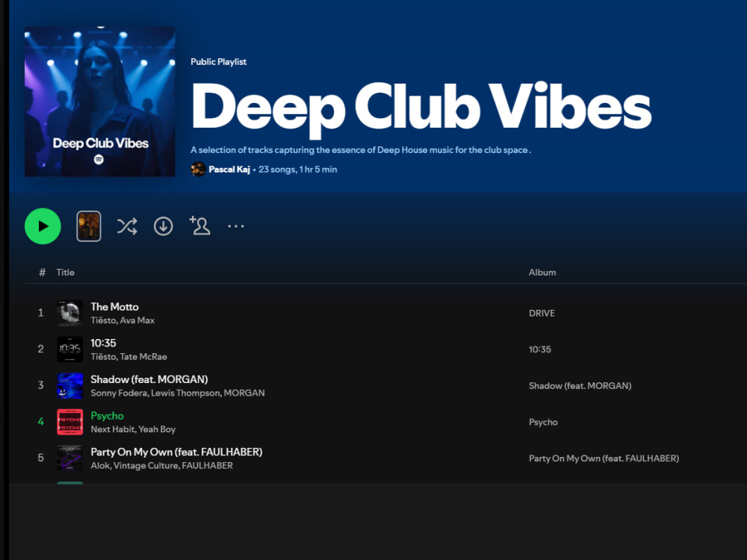Viewport: 747px width, 560px height.
Task: Click track number 2
Action: pyautogui.click(x=40, y=349)
